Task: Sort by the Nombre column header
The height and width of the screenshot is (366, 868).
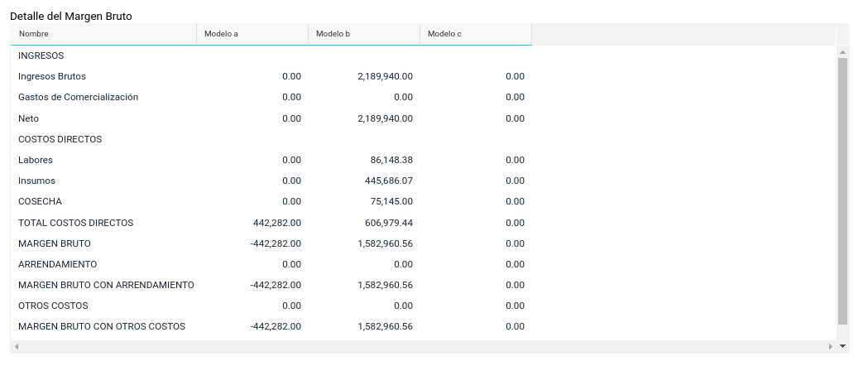Action: coord(34,34)
